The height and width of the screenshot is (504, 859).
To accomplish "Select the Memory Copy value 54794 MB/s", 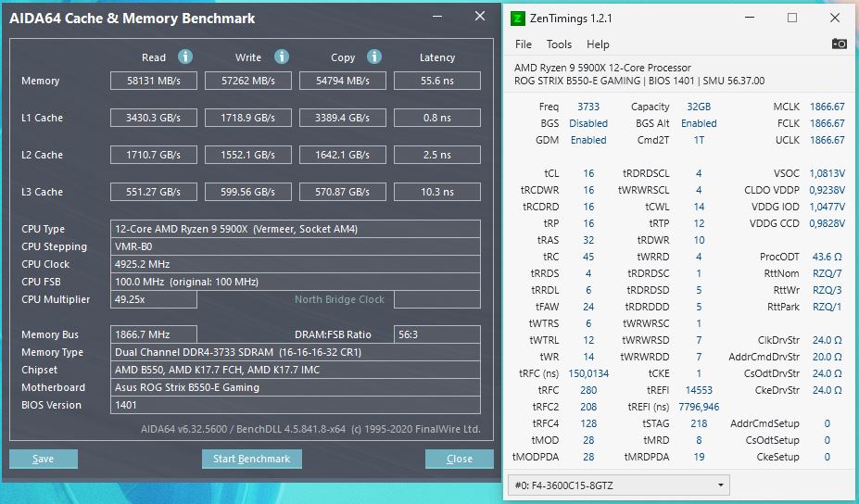I will tap(342, 81).
